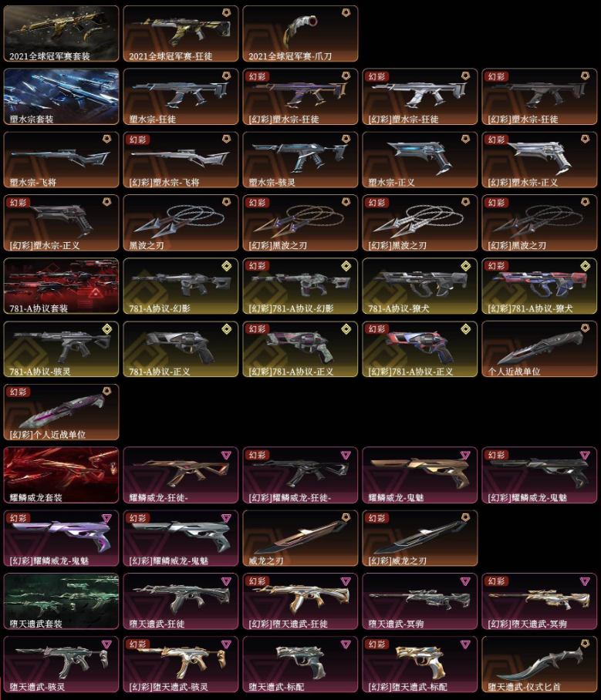This screenshot has width=601, height=700.
Task: Click the tier icon on 2021全球冠军赛-狂徒 card
Action: (227, 13)
